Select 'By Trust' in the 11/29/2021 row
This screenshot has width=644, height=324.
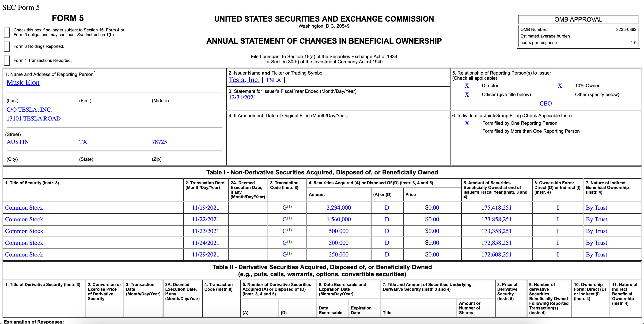pos(596,255)
